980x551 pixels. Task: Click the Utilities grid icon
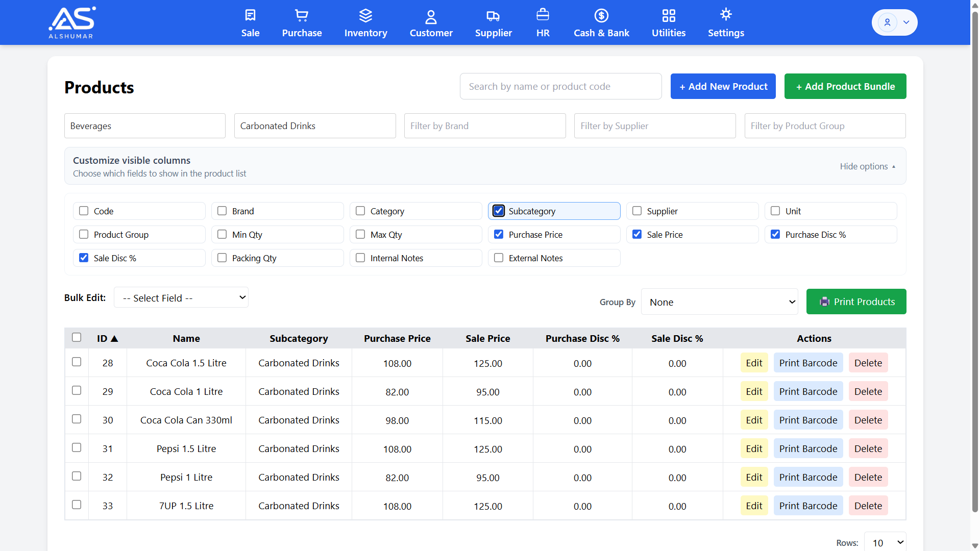tap(668, 15)
